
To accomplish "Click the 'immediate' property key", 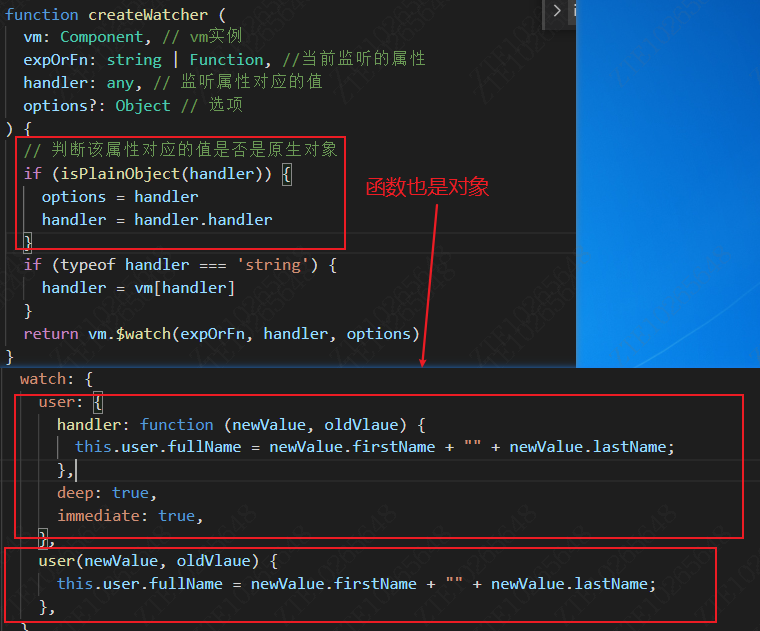I will (99, 516).
